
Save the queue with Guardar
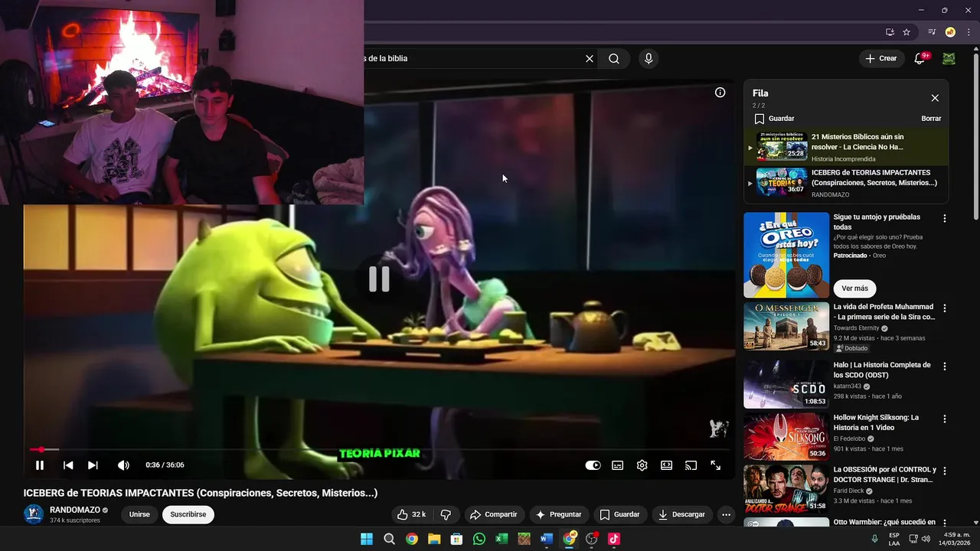[774, 119]
